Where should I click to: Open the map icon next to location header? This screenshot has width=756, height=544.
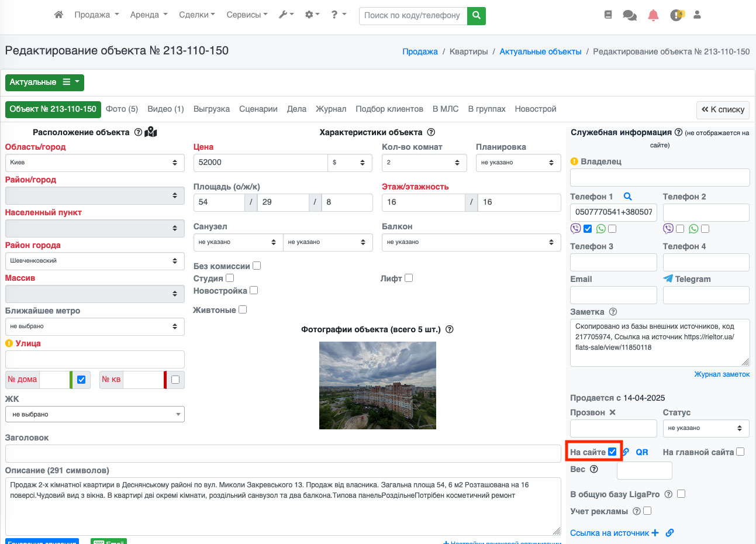(151, 132)
